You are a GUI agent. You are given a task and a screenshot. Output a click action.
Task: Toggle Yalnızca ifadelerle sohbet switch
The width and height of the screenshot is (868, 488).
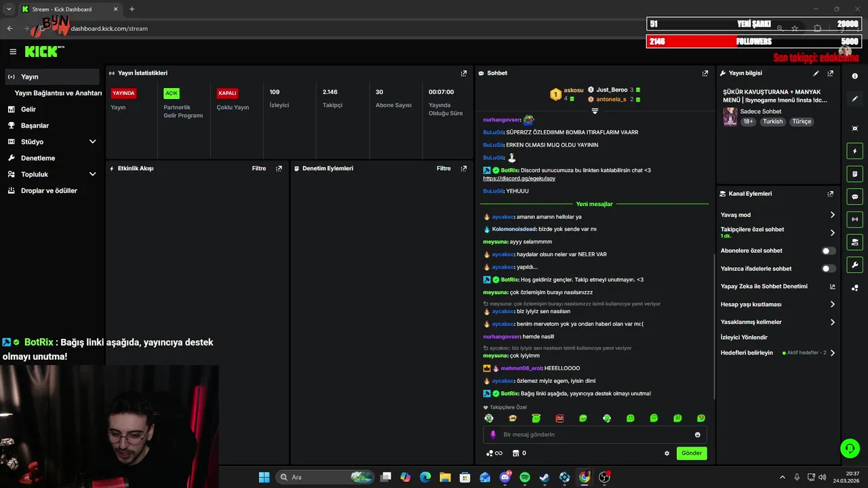click(829, 268)
